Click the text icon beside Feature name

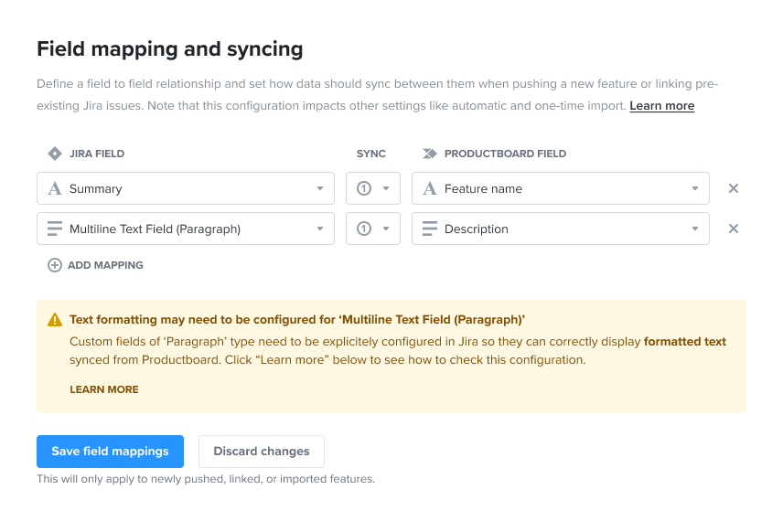[x=430, y=189]
